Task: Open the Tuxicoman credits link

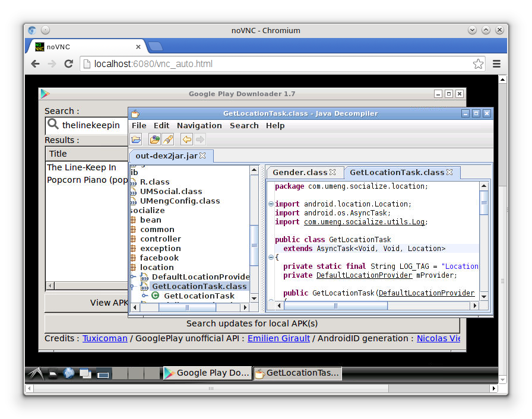Action: 105,338
